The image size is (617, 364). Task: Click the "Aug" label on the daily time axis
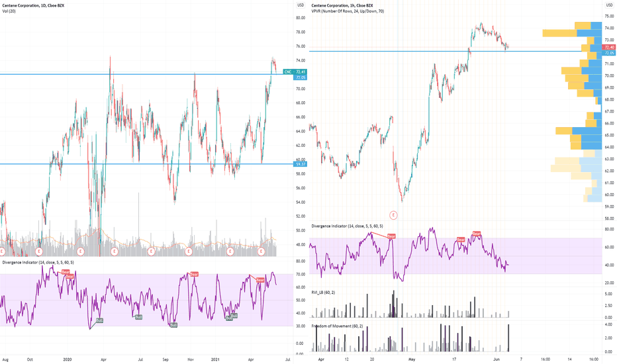click(x=5, y=359)
